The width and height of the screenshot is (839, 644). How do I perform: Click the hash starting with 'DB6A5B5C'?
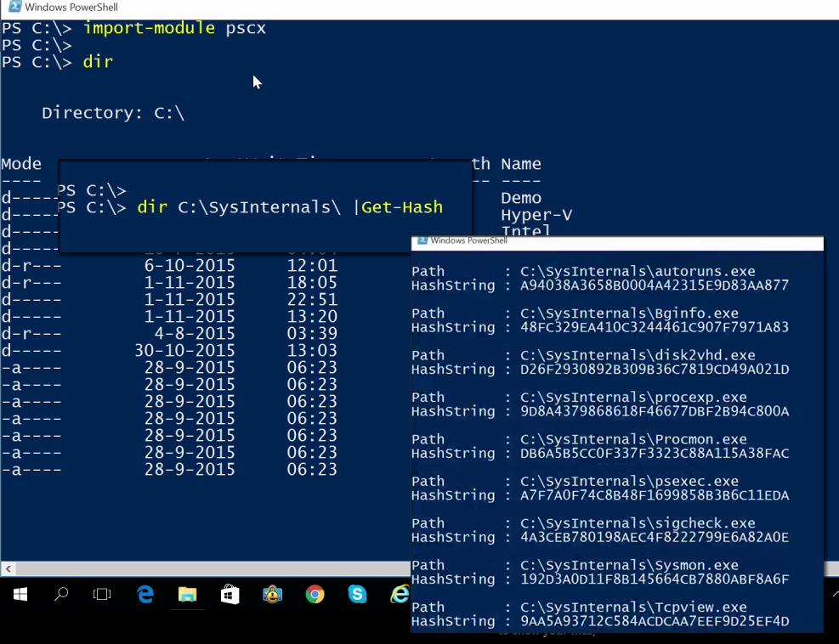pos(655,453)
